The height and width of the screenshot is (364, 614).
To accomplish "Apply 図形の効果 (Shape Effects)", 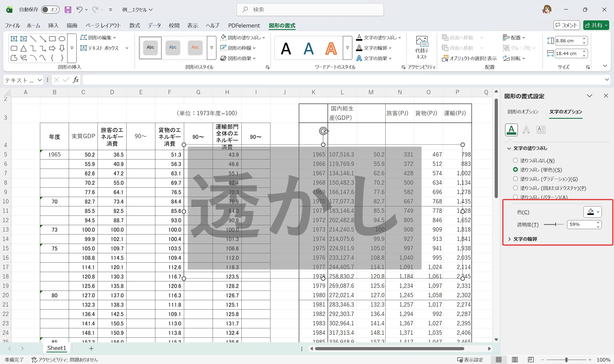I will click(238, 58).
